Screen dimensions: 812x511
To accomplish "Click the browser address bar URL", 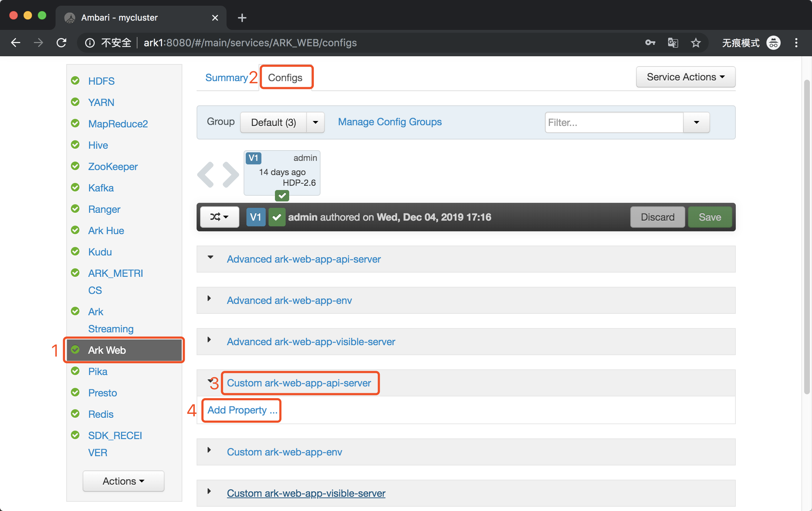I will pyautogui.click(x=250, y=43).
